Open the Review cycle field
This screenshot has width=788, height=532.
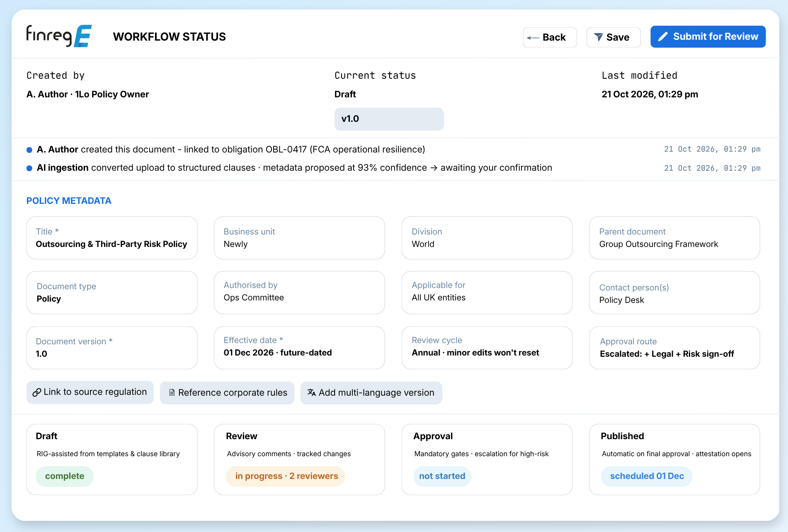pos(487,348)
